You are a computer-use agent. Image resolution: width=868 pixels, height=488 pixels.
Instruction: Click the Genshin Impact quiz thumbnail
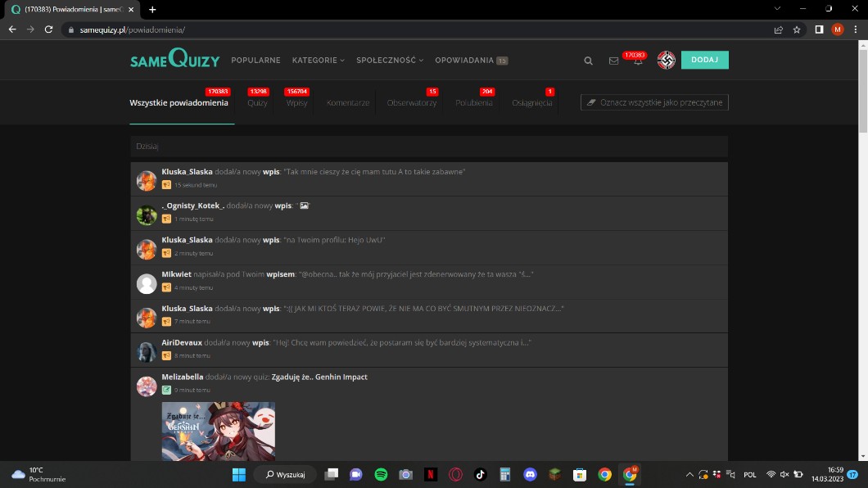pos(218,431)
